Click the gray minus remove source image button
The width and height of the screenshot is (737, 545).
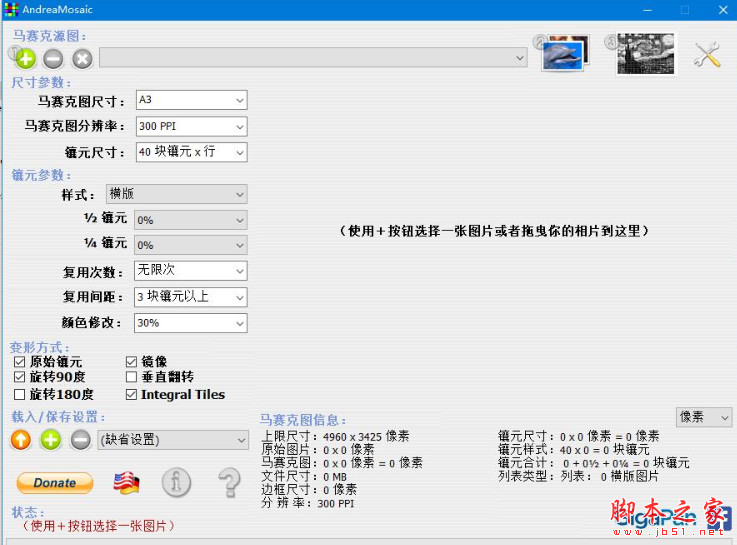coord(53,59)
